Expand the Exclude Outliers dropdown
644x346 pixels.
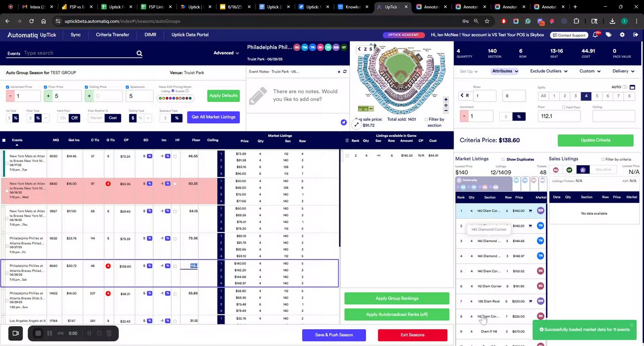(549, 71)
